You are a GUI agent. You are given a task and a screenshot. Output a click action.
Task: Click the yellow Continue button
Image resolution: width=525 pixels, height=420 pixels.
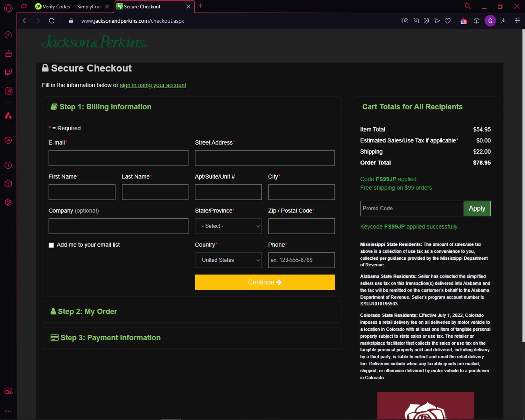pyautogui.click(x=265, y=282)
